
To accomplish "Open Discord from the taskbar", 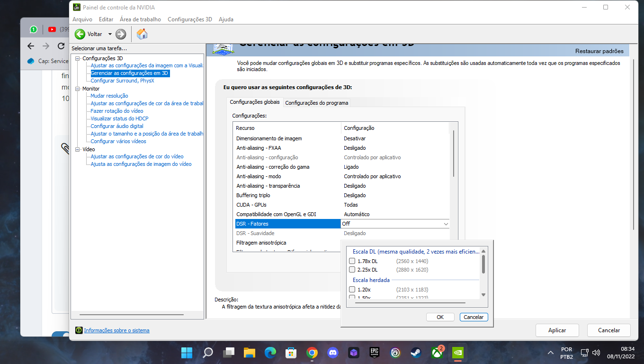I will (x=333, y=353).
